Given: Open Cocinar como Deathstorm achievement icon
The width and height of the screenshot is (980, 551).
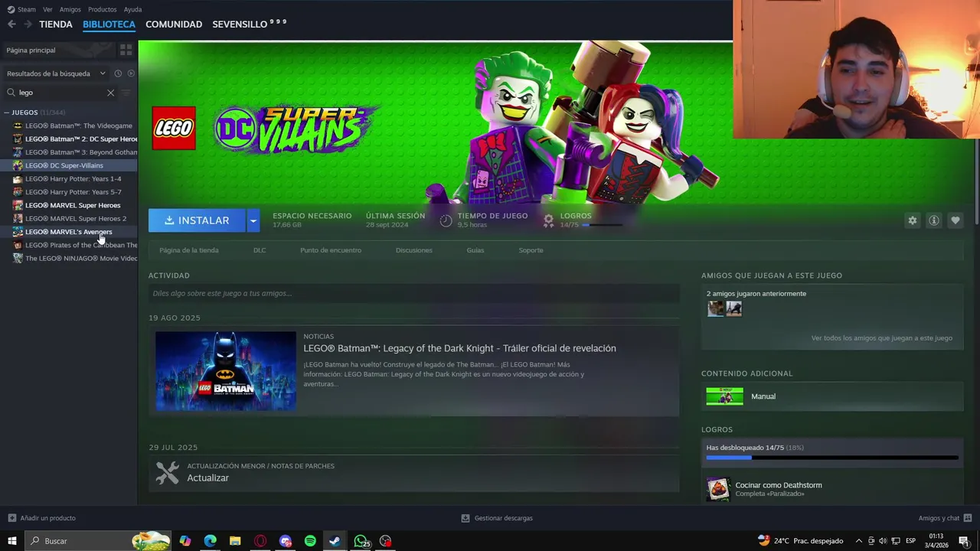Looking at the screenshot, I should point(718,489).
